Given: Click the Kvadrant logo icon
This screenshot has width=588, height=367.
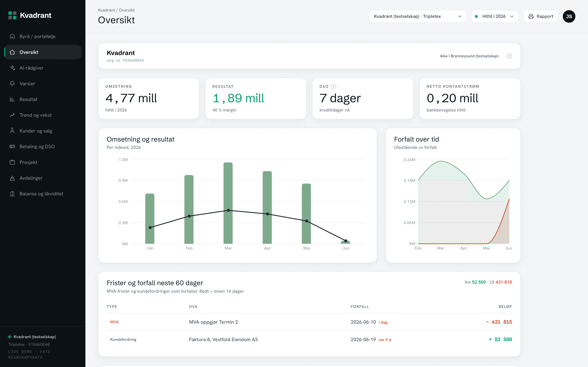Looking at the screenshot, I should (12, 15).
